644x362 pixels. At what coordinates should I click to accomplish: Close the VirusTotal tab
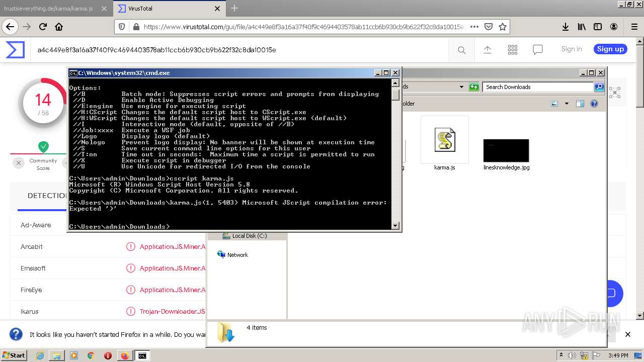[x=217, y=9]
